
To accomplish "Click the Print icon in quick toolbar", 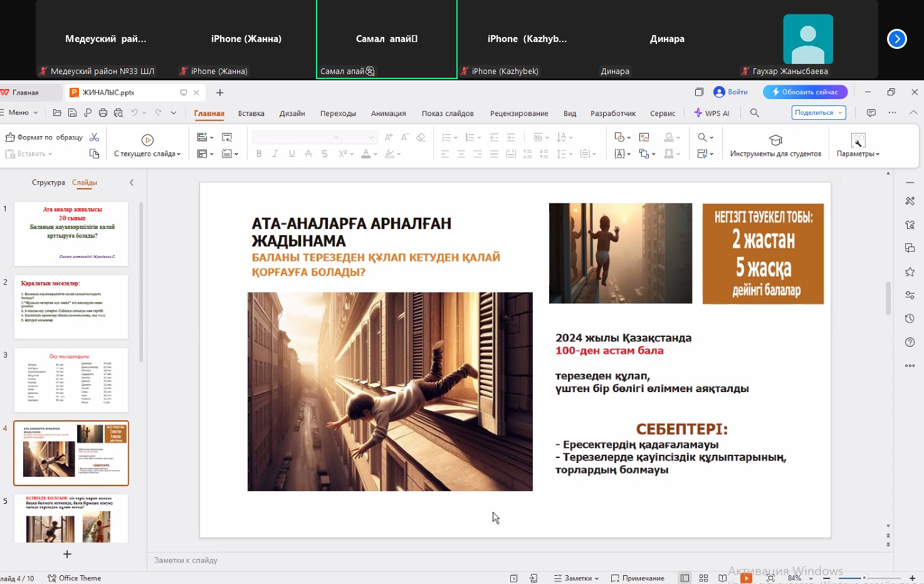I will [x=103, y=113].
